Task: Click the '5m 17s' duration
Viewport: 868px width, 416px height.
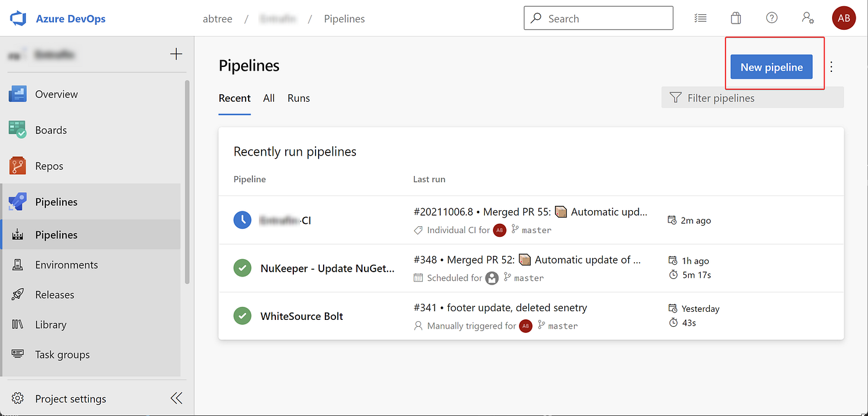Action: [696, 275]
